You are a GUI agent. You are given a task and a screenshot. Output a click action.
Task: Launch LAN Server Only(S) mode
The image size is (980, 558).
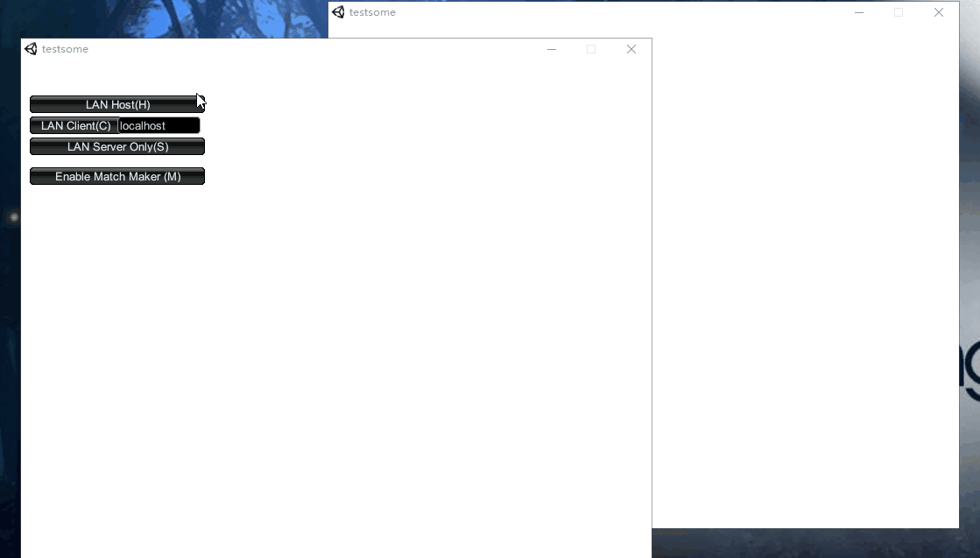[x=117, y=147]
